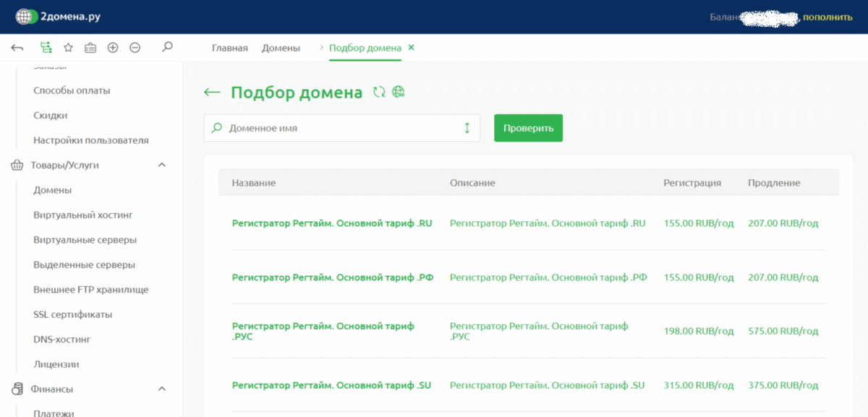Open the .РФ tariff name link

333,278
